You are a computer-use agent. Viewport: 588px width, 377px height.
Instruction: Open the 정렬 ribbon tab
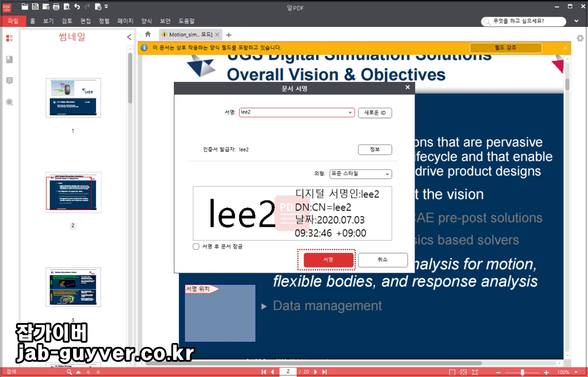tap(104, 21)
